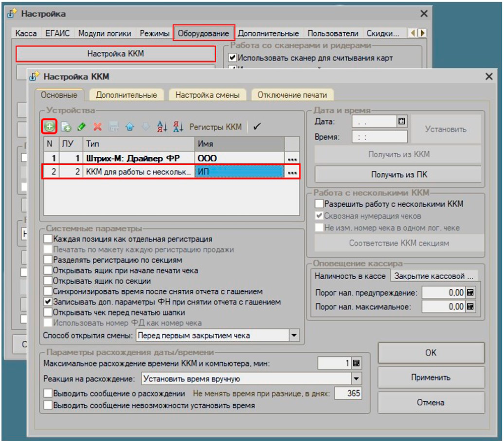
Task: Click the sort descending icon
Action: [x=178, y=127]
